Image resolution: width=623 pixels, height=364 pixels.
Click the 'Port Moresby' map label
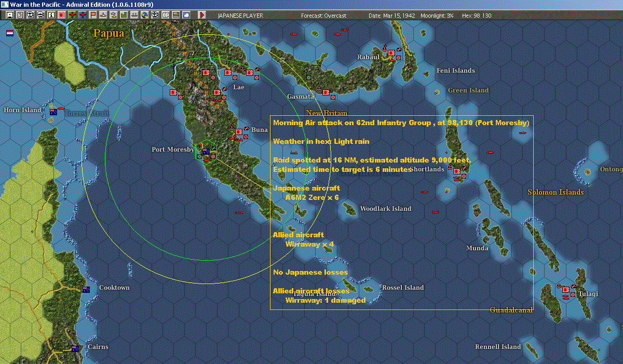click(173, 150)
